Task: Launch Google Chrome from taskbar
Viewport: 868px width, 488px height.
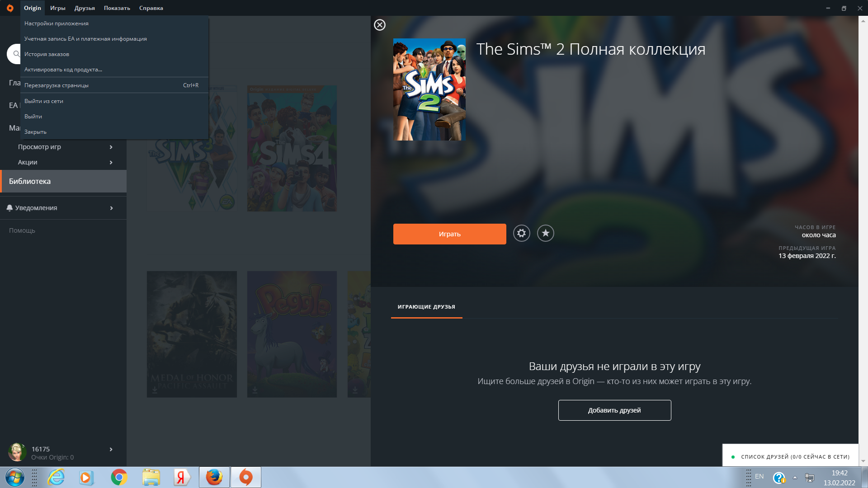Action: [x=119, y=478]
